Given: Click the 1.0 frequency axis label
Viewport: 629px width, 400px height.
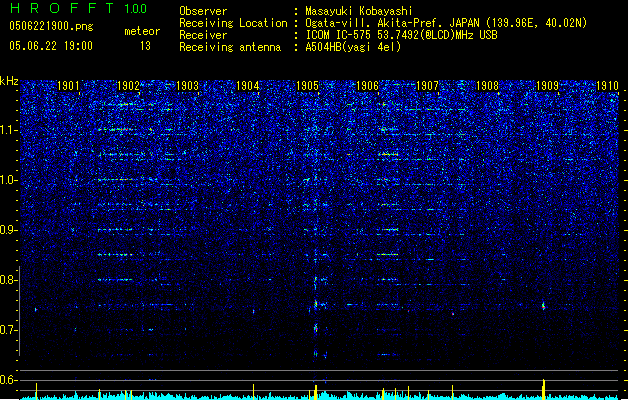Looking at the screenshot, I should pos(7,180).
